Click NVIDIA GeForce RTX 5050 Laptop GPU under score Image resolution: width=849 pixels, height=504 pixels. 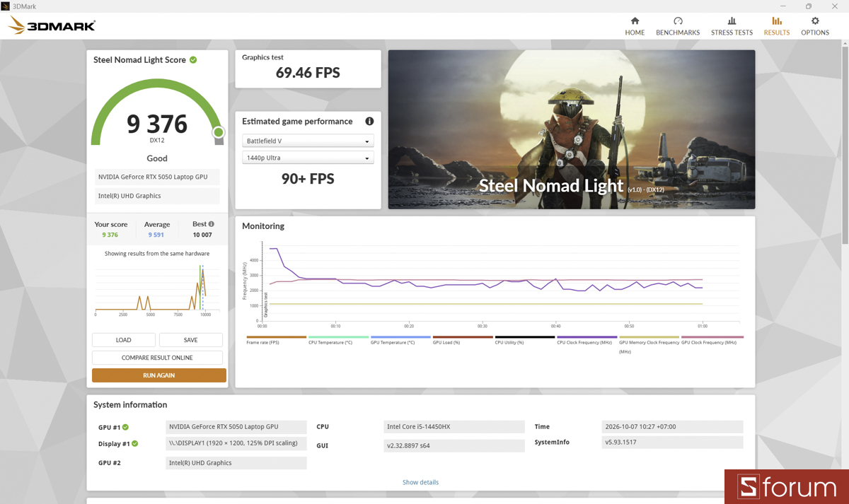[157, 177]
